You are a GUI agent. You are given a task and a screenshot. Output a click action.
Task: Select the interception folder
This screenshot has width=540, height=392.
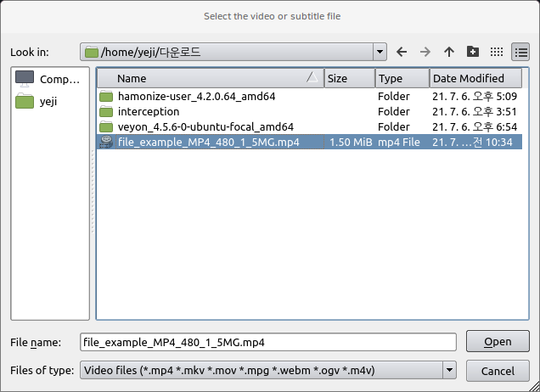point(149,111)
